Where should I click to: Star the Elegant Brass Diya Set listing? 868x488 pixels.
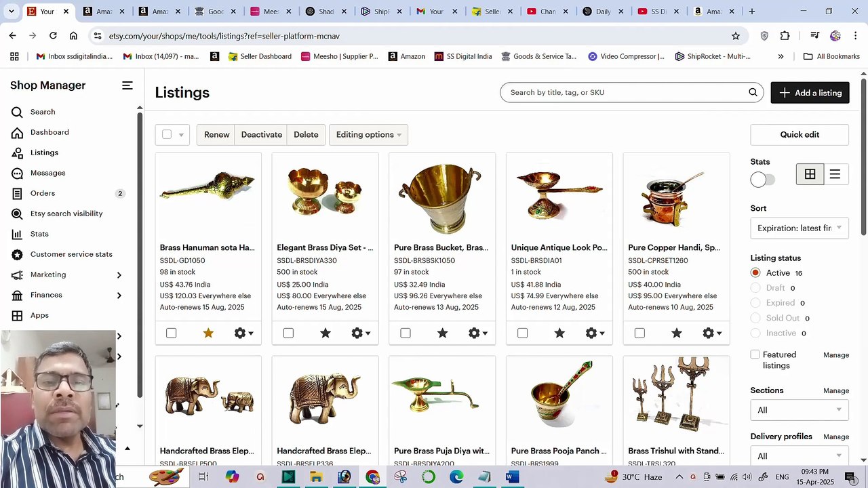[x=325, y=333]
